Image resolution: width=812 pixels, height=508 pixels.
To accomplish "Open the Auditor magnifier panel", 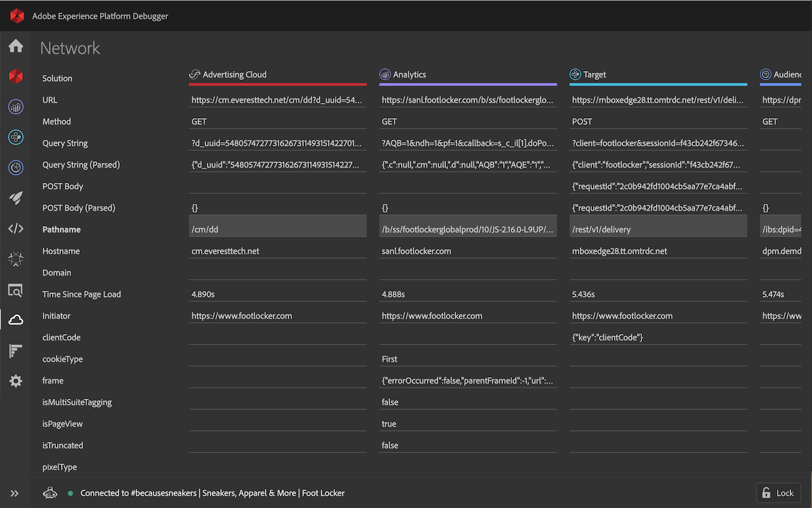I will point(15,290).
